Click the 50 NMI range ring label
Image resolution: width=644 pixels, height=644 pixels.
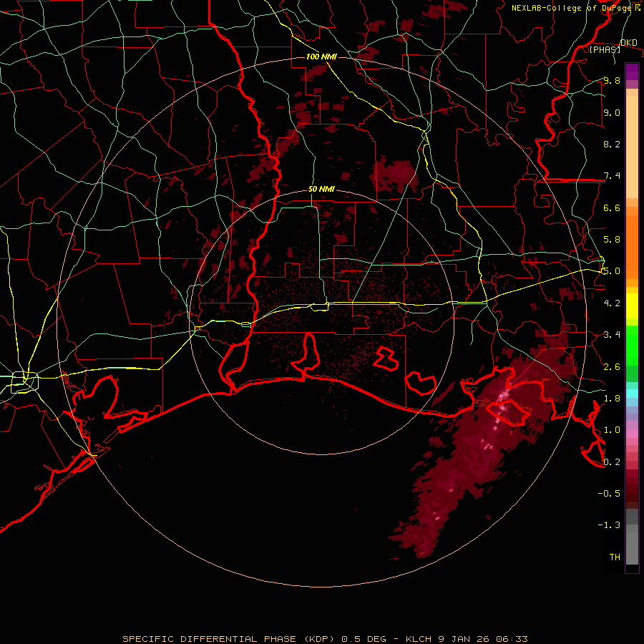click(321, 190)
